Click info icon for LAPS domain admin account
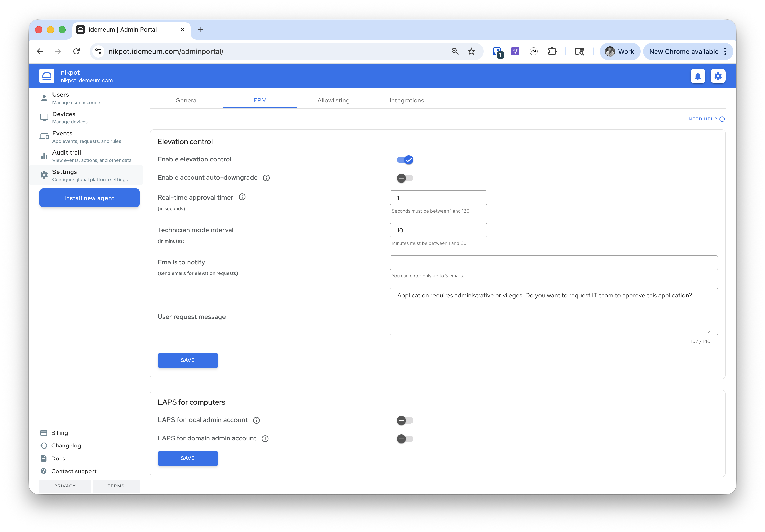 click(265, 438)
